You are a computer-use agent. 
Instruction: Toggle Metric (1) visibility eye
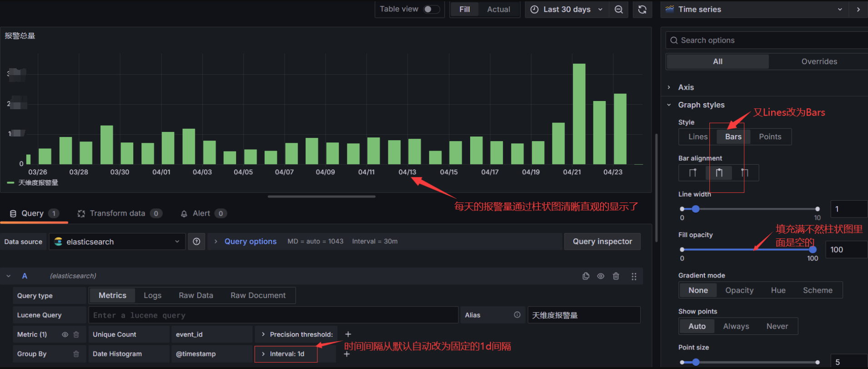coord(65,334)
